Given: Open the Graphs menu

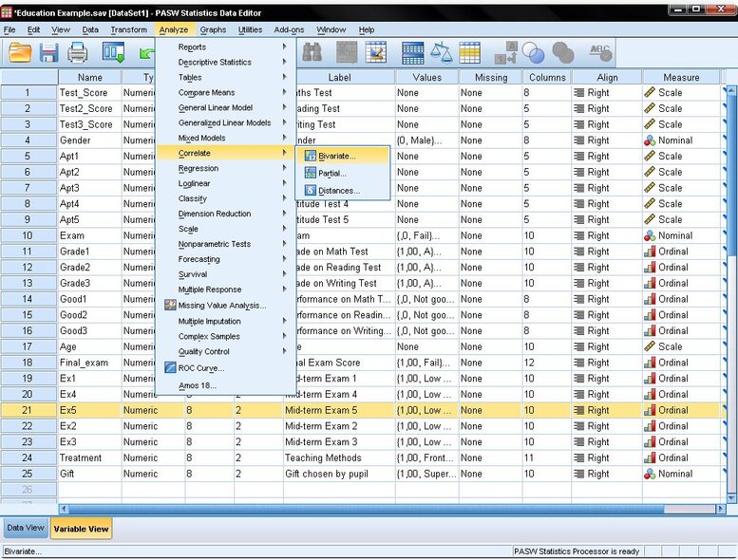Looking at the screenshot, I should (213, 29).
